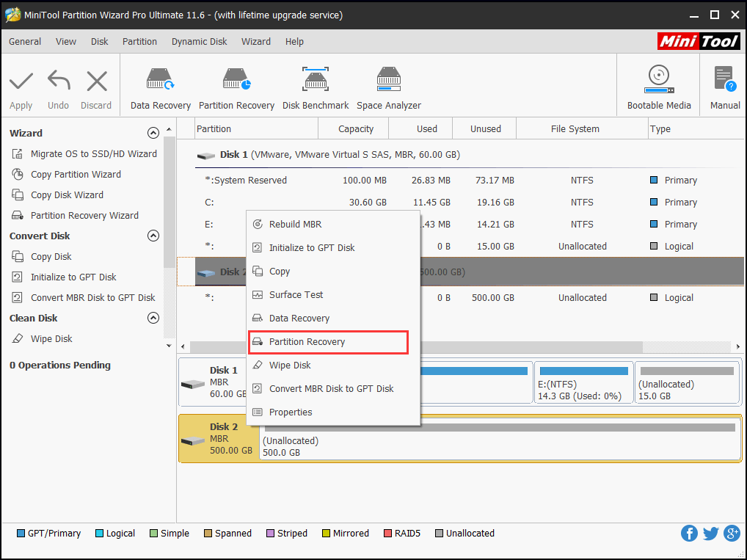
Task: Sort by the File System column header
Action: [x=582, y=128]
